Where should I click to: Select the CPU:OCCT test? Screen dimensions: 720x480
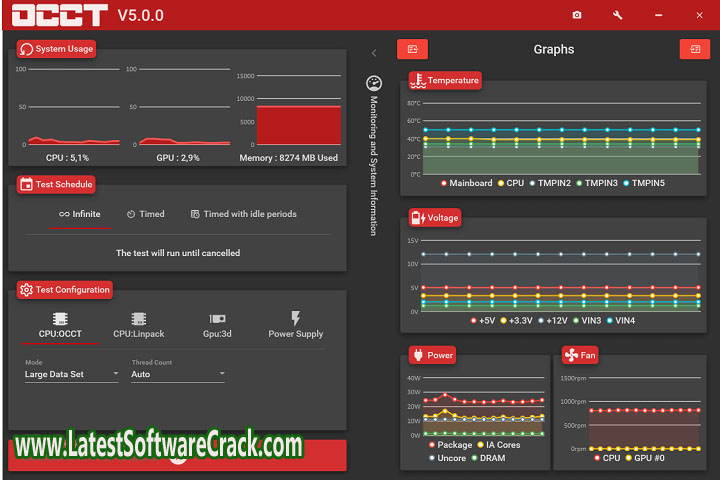point(60,325)
